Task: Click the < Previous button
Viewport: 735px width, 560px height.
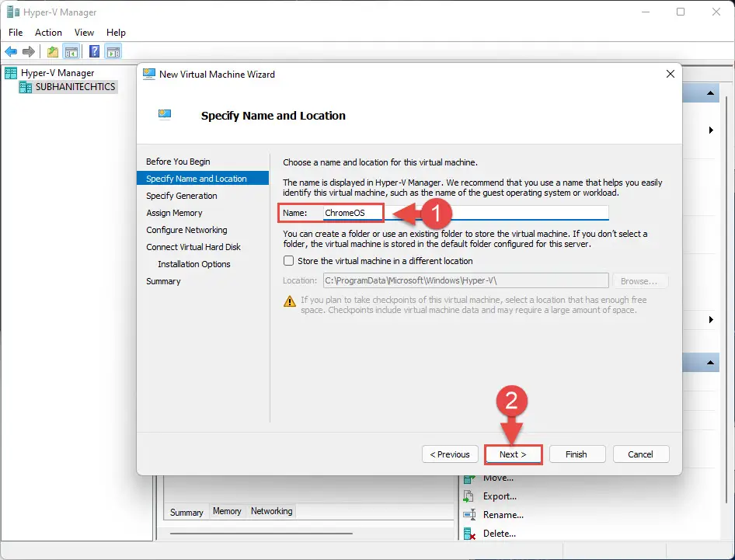Action: 450,454
